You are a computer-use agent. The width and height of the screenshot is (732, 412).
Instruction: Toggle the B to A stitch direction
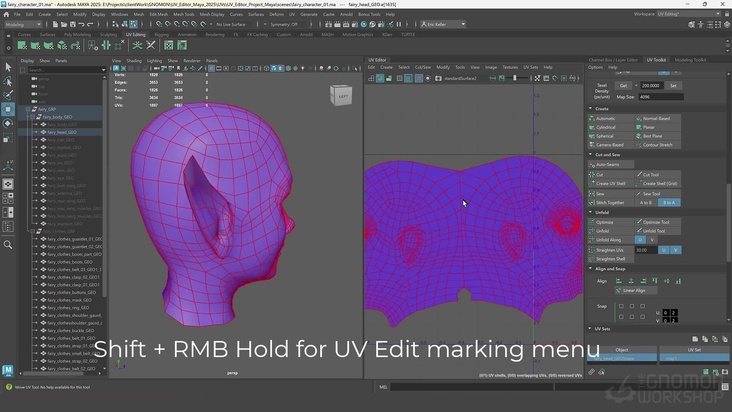pyautogui.click(x=669, y=203)
